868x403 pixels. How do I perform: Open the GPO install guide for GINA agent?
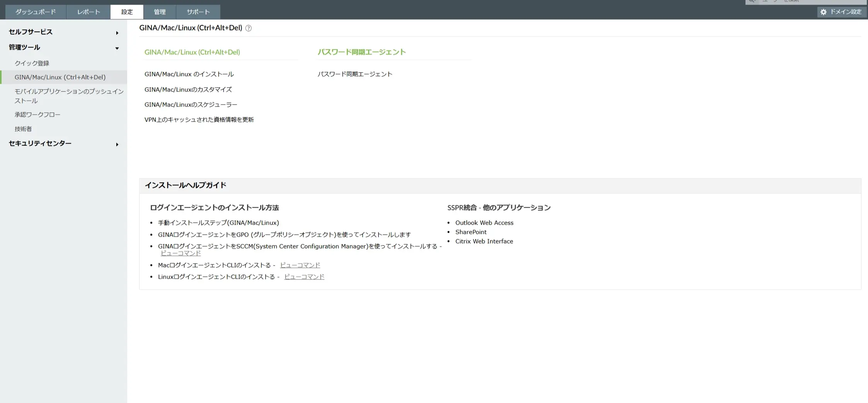(284, 235)
